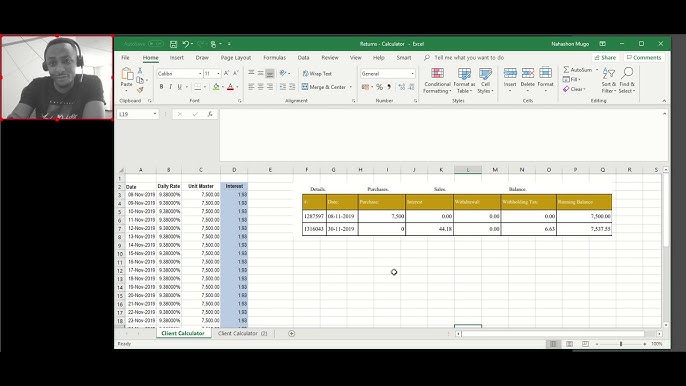Screen dimensions: 686x386
Task: Adjust the zoom slider handle
Action: [x=621, y=344]
